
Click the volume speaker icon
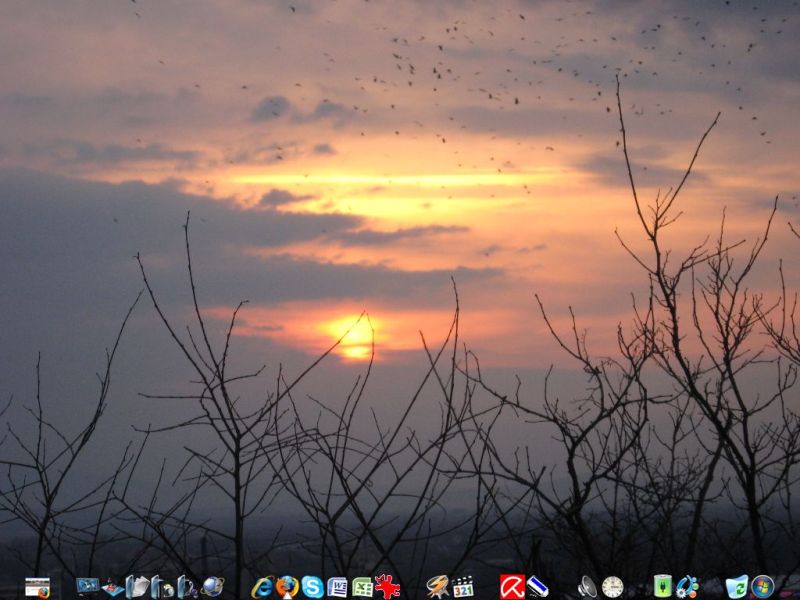587,587
